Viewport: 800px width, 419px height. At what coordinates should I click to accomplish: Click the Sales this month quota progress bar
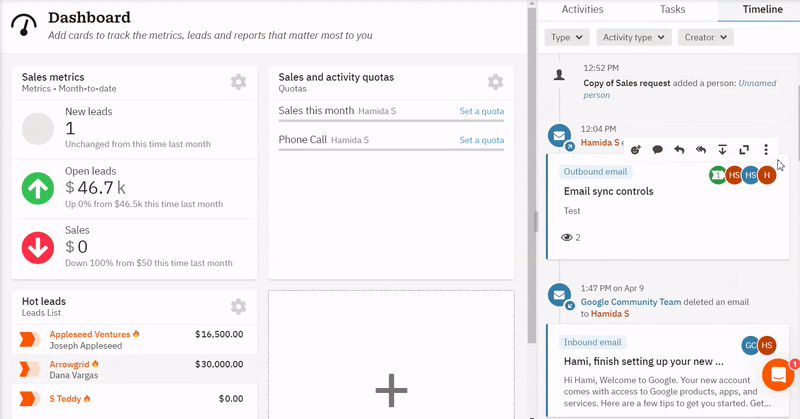pos(391,121)
